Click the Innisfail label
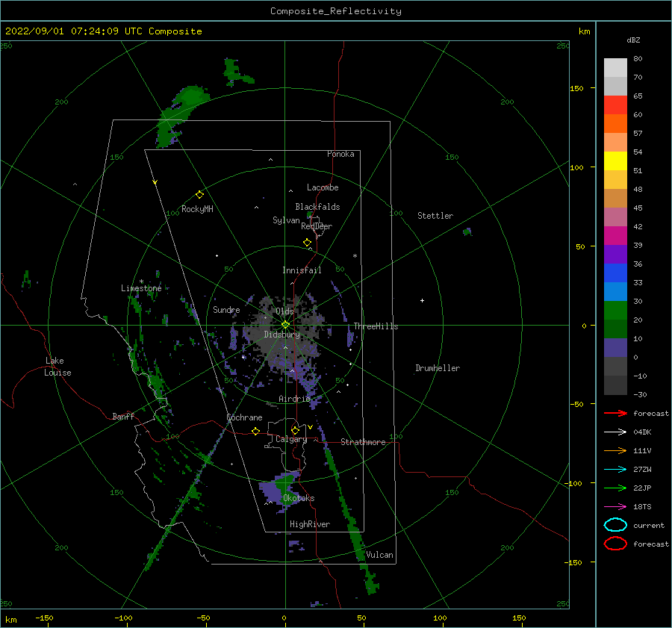The width and height of the screenshot is (672, 628). click(x=302, y=270)
